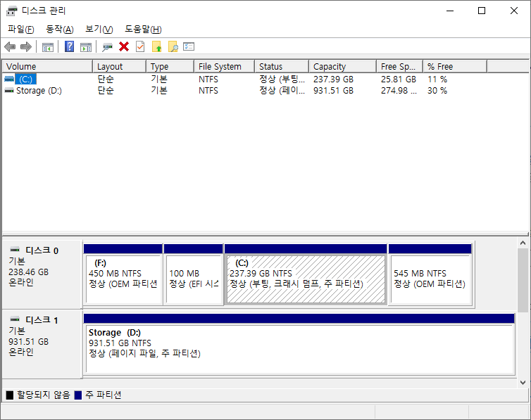Viewport: 531px width, 420px height.
Task: Click the black 할당되지 않음 legend swatch
Action: (10, 395)
